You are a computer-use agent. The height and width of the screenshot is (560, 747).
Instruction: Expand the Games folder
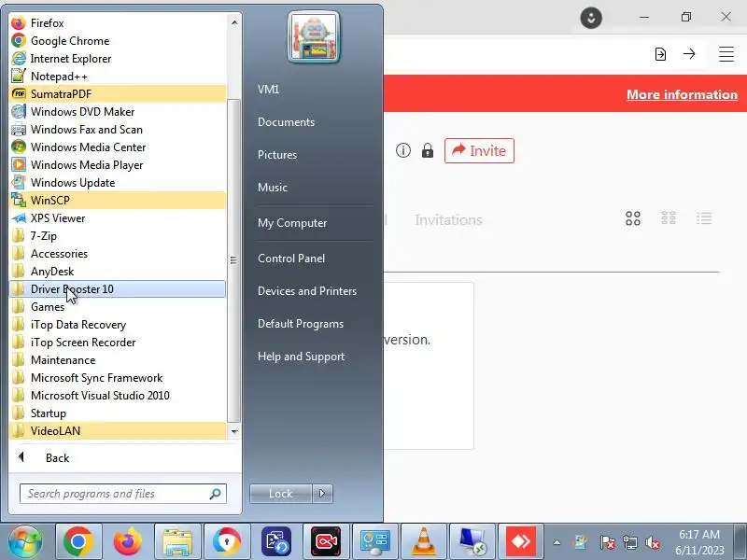(118, 307)
